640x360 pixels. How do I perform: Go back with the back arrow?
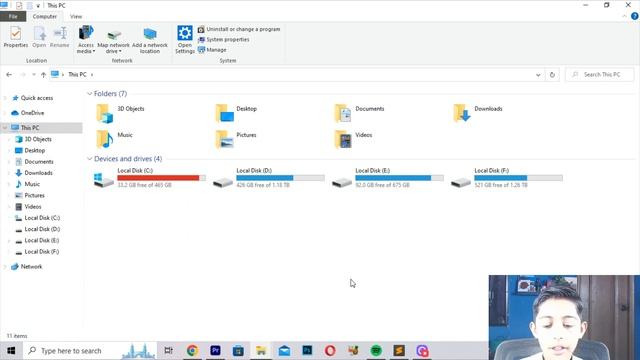point(9,75)
